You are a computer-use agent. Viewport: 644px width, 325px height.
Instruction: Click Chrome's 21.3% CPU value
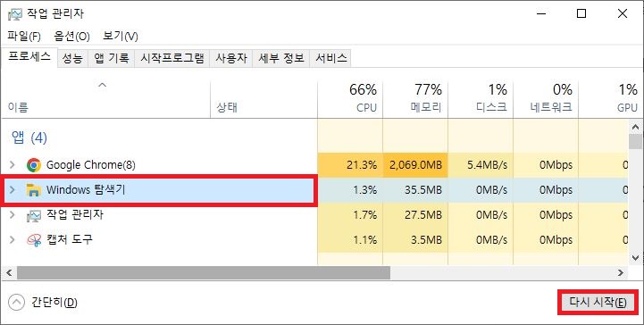[362, 165]
